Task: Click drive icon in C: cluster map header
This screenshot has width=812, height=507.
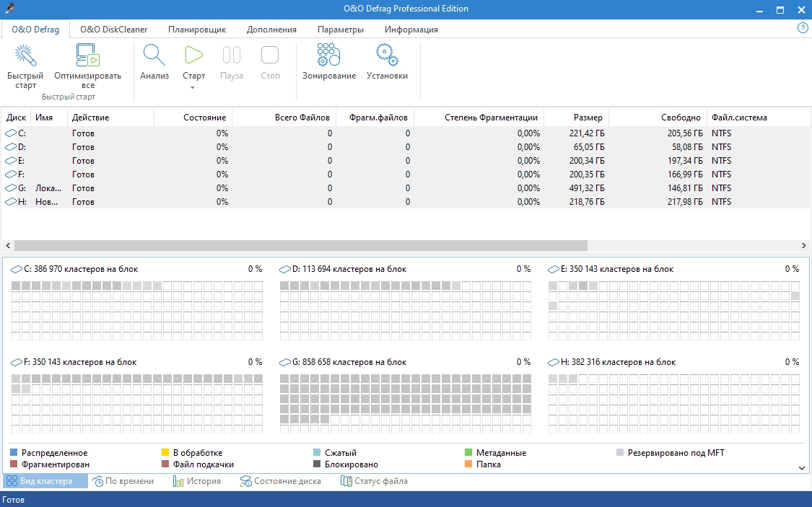Action: pos(17,270)
